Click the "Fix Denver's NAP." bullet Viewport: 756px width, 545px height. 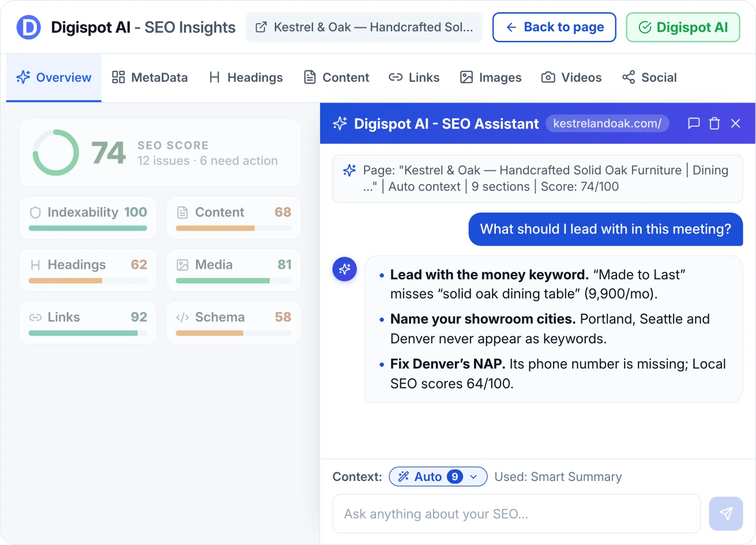coord(553,374)
